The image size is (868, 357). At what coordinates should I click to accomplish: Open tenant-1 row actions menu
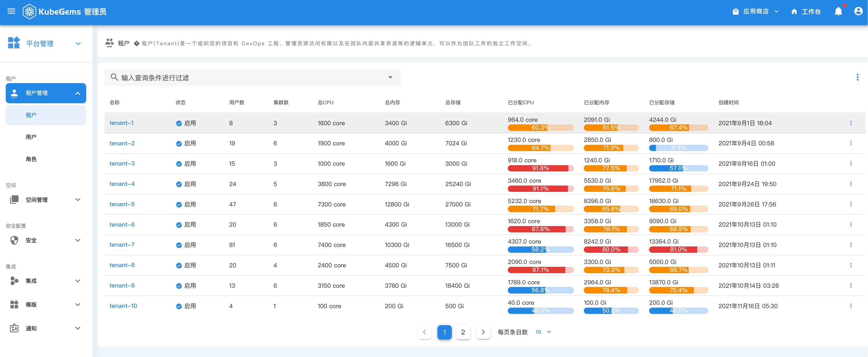850,123
